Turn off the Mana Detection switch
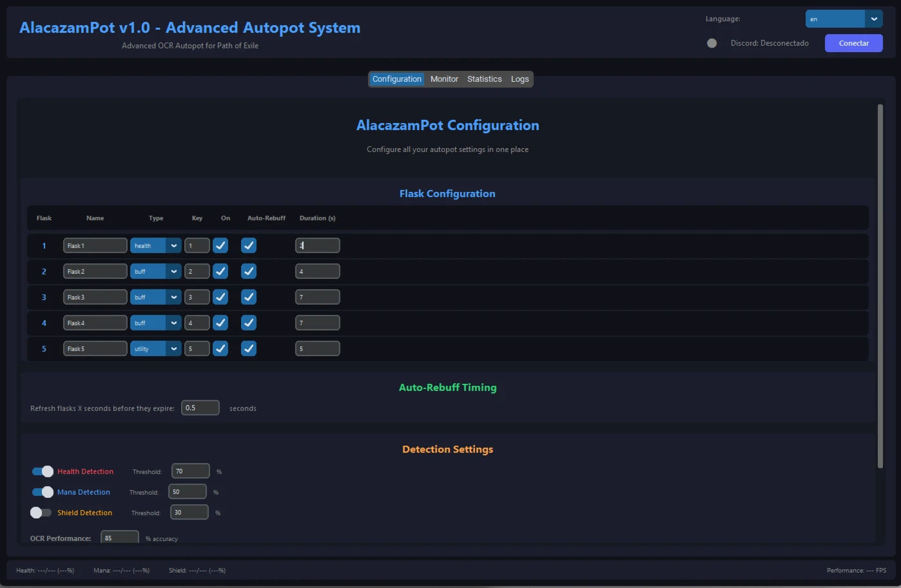901x588 pixels. coord(43,492)
